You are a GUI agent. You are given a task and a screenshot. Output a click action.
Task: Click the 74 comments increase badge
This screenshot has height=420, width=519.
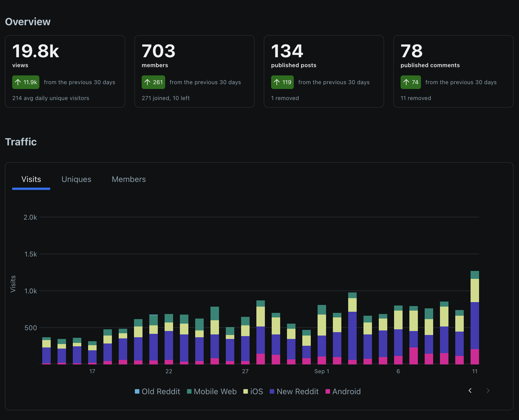[410, 82]
